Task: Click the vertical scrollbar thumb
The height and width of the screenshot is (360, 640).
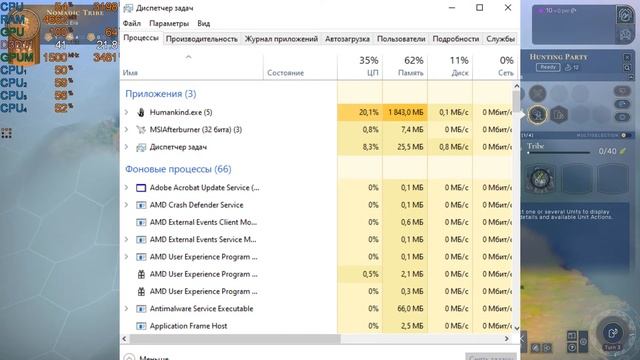Action: pyautogui.click(x=516, y=101)
